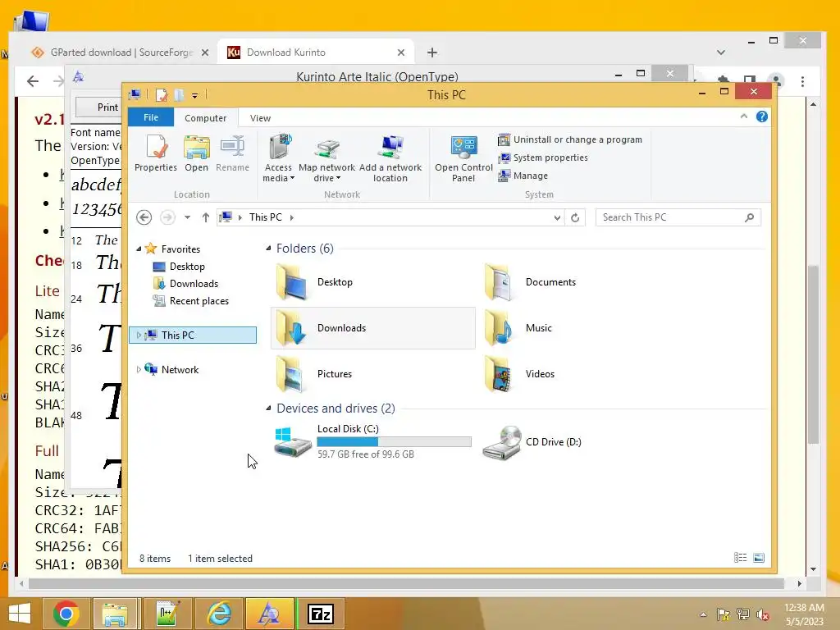Open the File ribbon tab
Image resolution: width=840 pixels, height=630 pixels.
151,117
